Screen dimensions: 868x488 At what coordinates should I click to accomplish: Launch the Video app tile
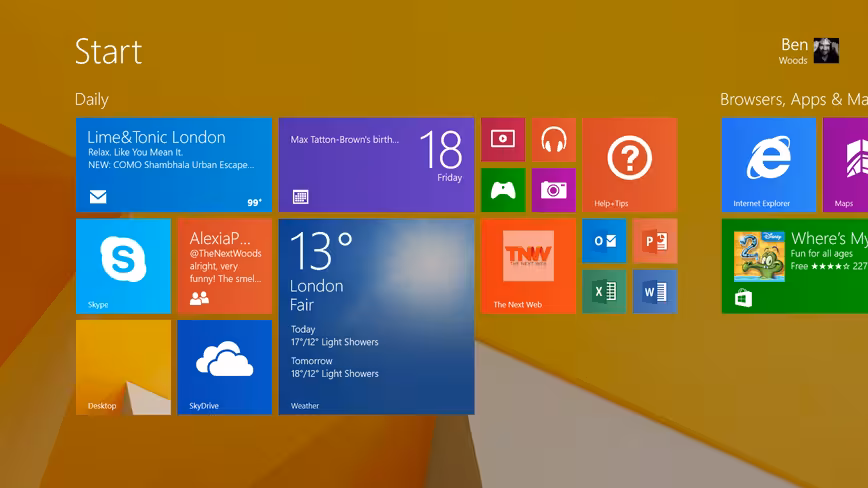503,139
